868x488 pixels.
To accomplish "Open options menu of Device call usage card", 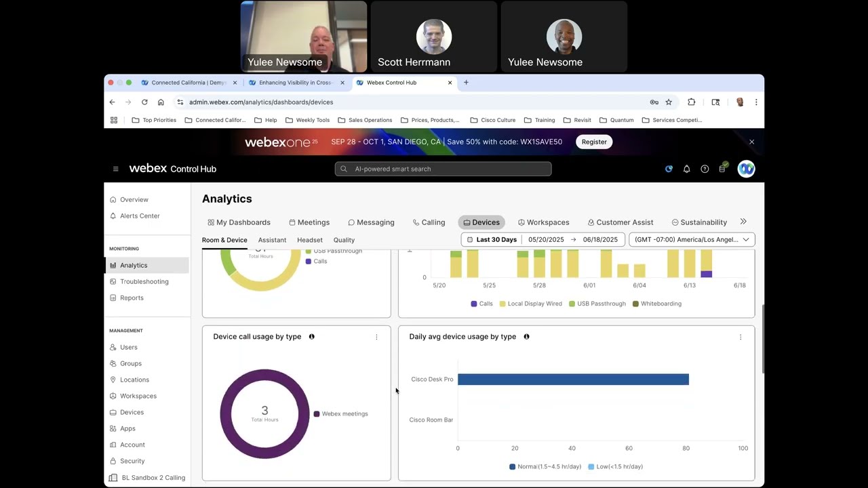I will (376, 337).
